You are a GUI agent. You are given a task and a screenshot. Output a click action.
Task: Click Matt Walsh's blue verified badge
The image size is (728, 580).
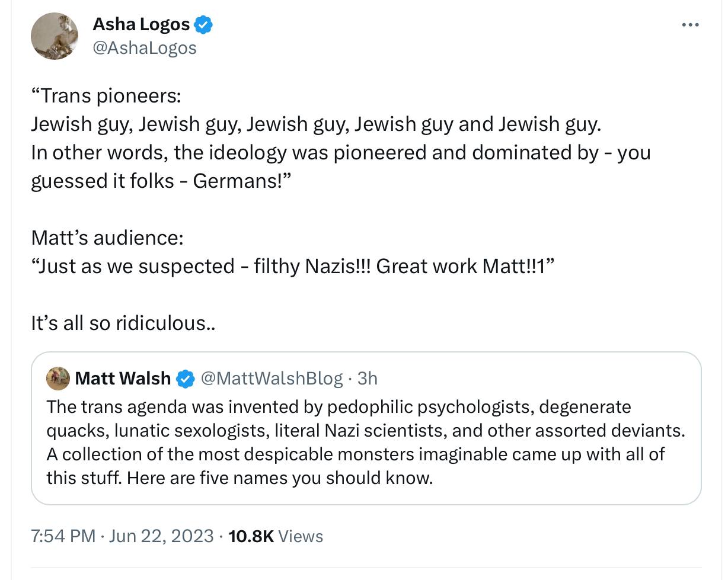click(x=186, y=379)
